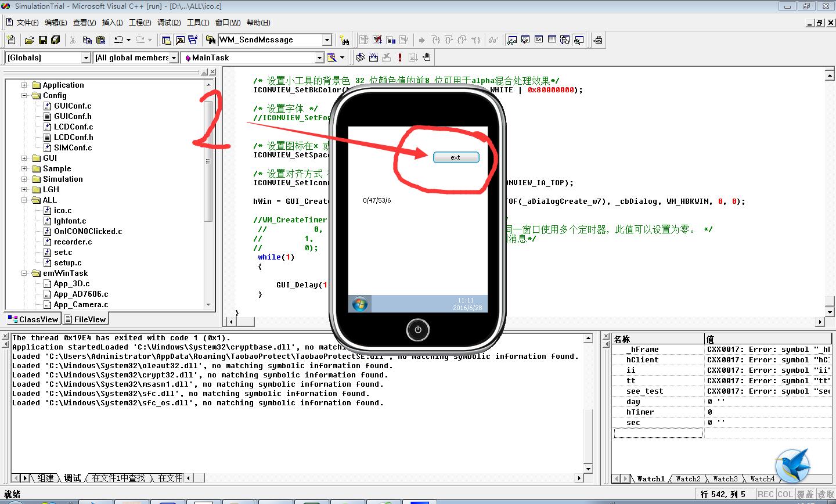Select the see_test watch row
Image resolution: width=836 pixels, height=504 pixels.
[722, 391]
